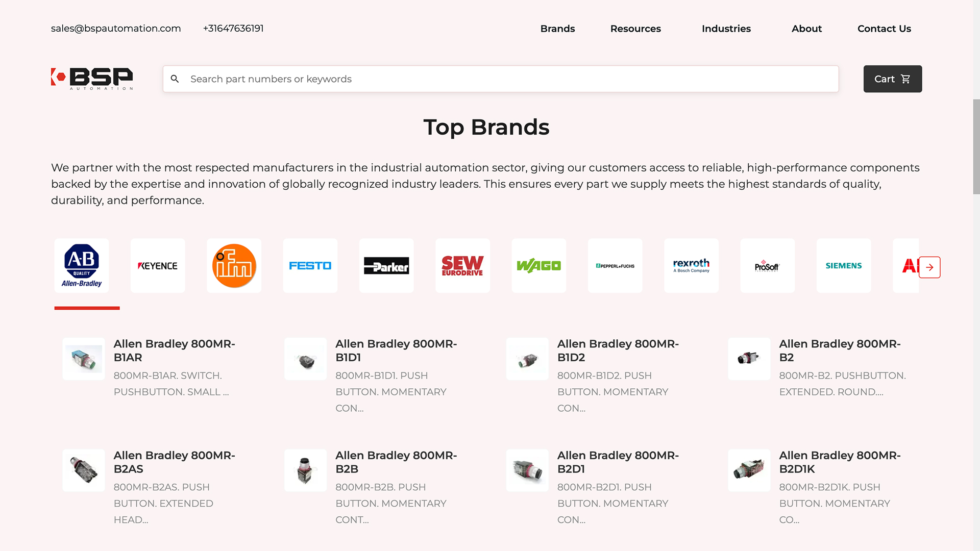Image resolution: width=980 pixels, height=551 pixels.
Task: Select the Siemens brand logo
Action: click(844, 266)
